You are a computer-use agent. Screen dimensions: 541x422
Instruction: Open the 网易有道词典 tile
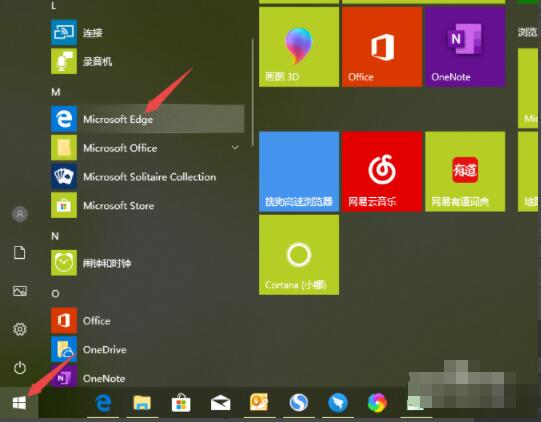(465, 171)
